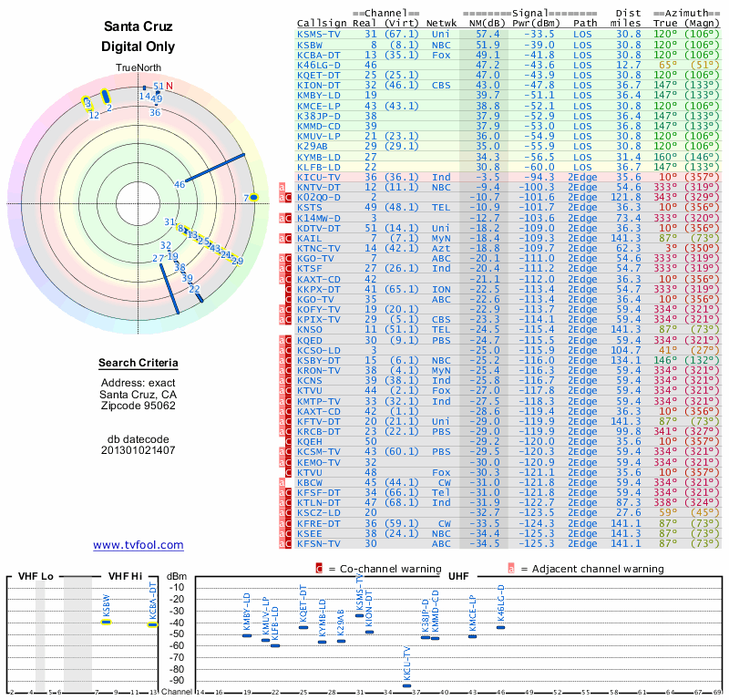Click the Callsign column header
The image size is (729, 700).
(x=322, y=24)
